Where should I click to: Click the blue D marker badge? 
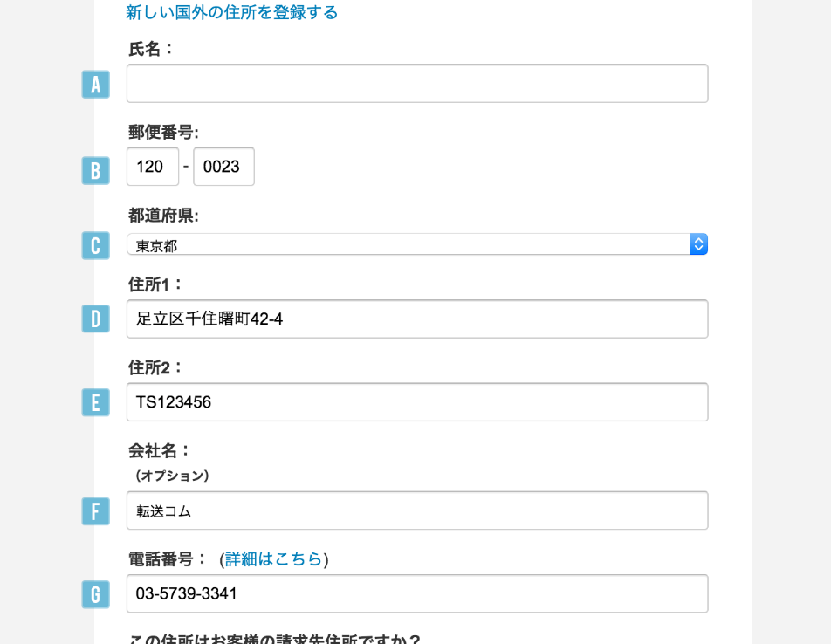coord(96,319)
